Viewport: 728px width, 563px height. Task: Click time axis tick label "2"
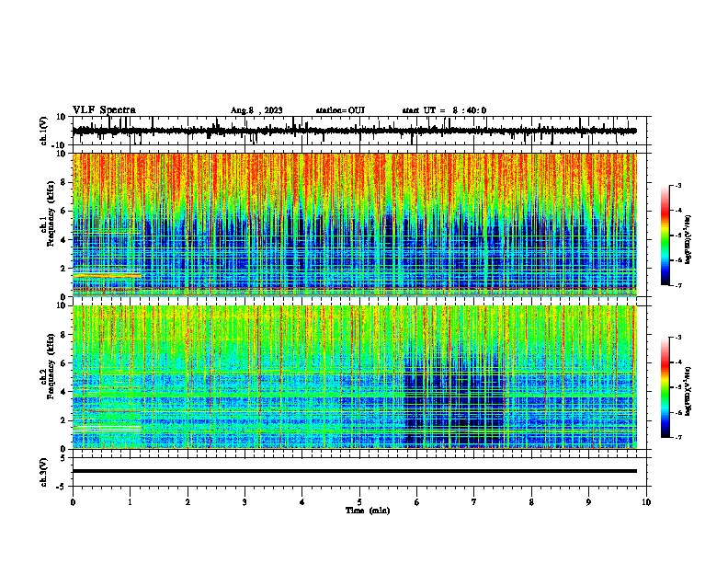tap(188, 502)
